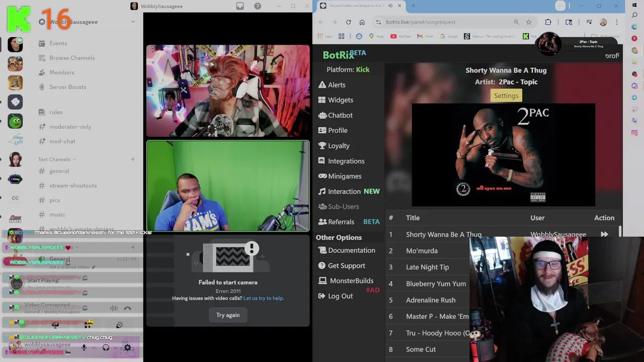644x362 pixels.
Task: Open Referrals BETA menu item
Action: [349, 222]
